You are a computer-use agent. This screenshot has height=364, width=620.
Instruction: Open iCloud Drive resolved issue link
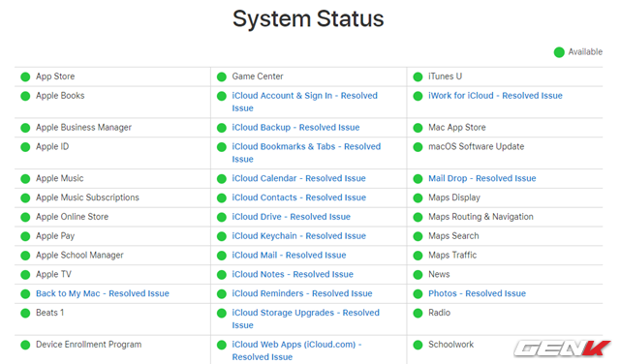291,217
